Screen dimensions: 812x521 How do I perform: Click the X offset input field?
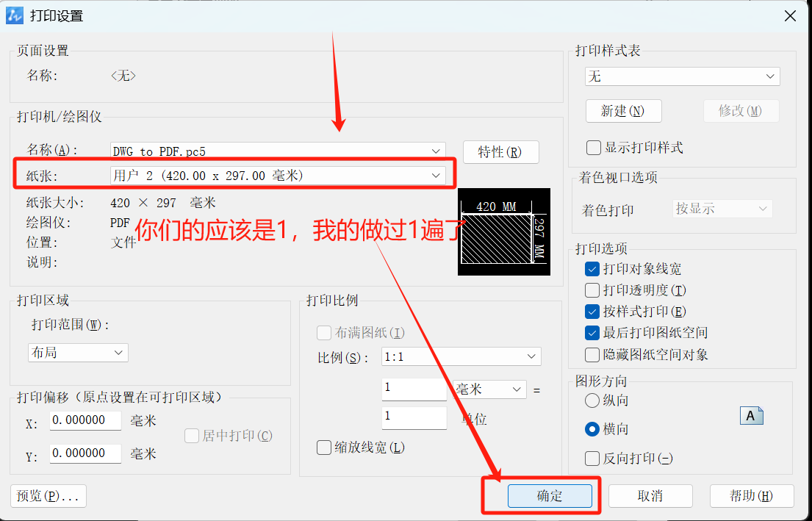point(85,422)
